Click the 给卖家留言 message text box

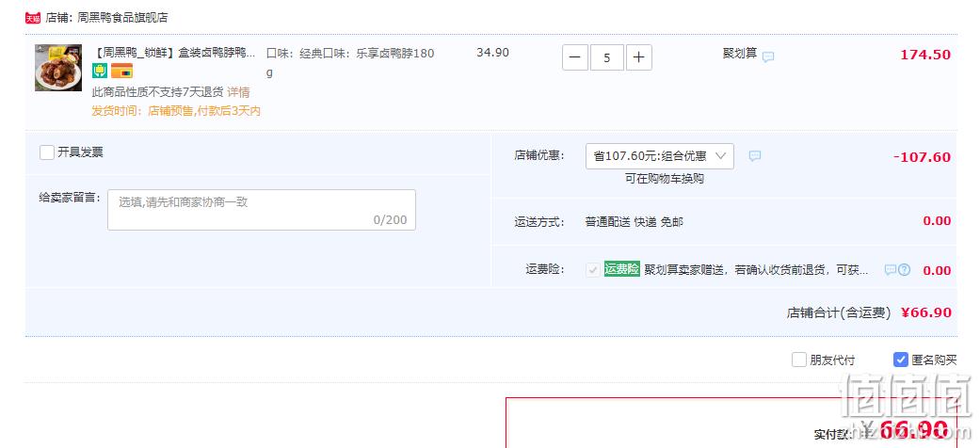(x=262, y=210)
